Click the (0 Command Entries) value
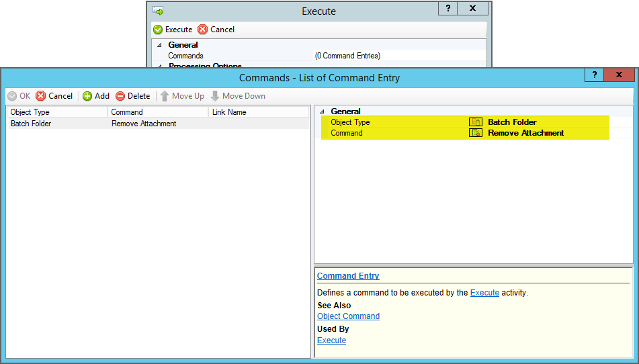This screenshot has height=364, width=639. 347,56
